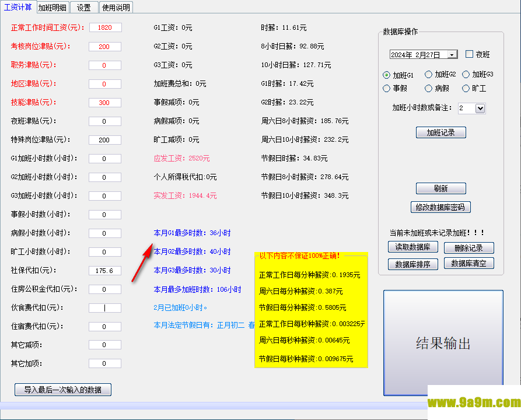Image resolution: width=521 pixels, height=420 pixels.
Task: Open the 使用说明 tab
Action: pyautogui.click(x=116, y=8)
